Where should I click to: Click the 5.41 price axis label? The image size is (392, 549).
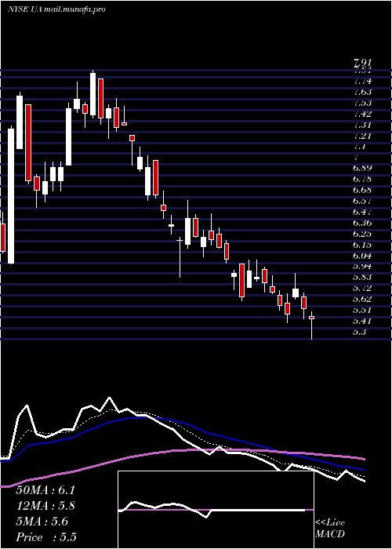click(x=362, y=321)
